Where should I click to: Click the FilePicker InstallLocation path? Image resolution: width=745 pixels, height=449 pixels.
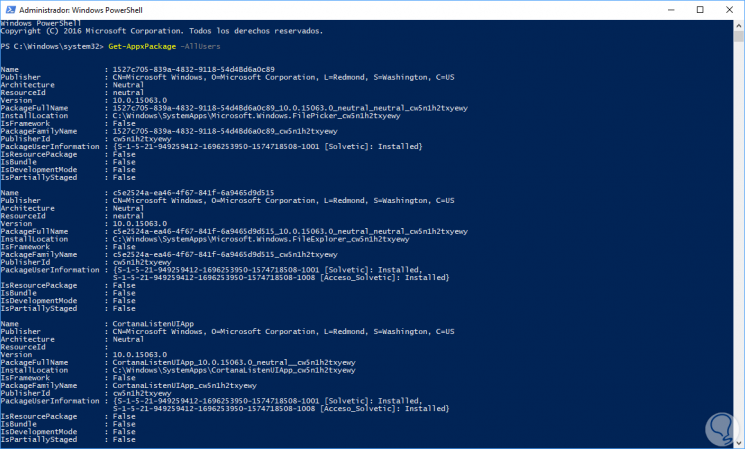(x=257, y=116)
